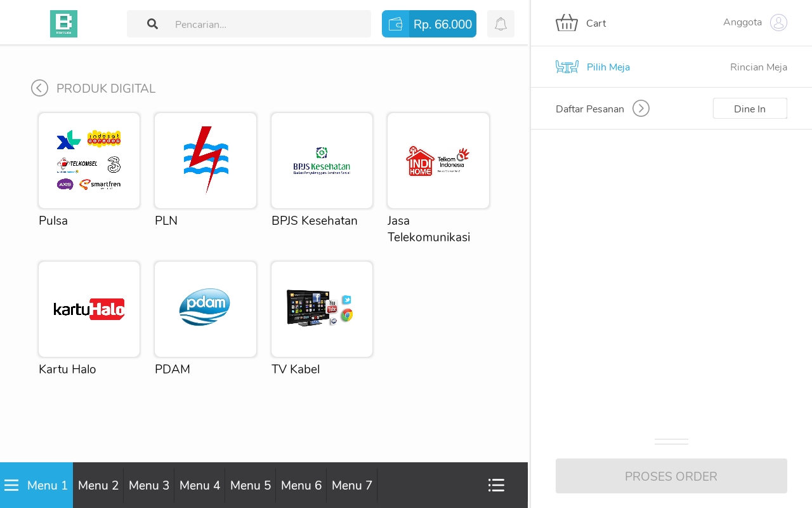The height and width of the screenshot is (508, 812).
Task: Click the order panel drag handle lines
Action: click(671, 441)
